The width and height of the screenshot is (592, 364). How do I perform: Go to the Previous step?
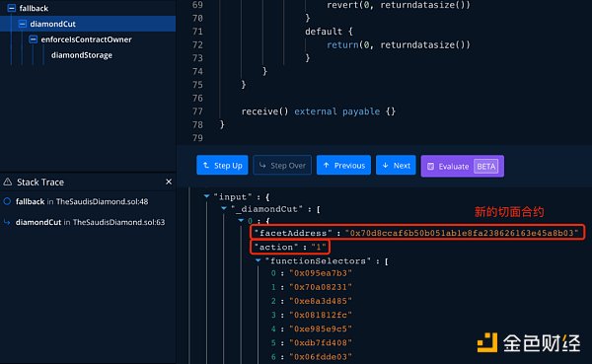pos(343,165)
